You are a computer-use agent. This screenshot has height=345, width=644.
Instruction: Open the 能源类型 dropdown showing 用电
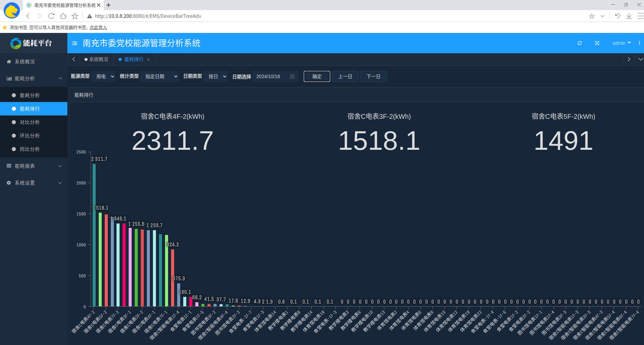tap(104, 76)
